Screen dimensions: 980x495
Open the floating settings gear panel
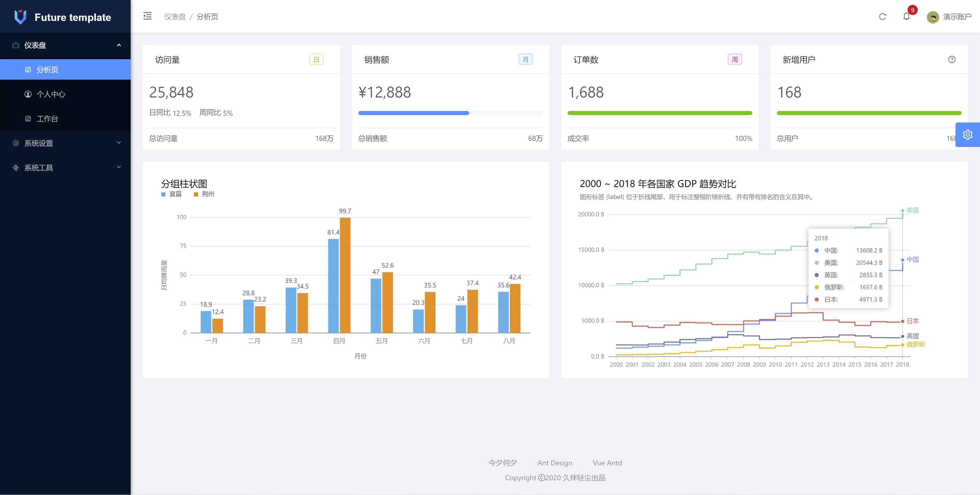(x=968, y=135)
